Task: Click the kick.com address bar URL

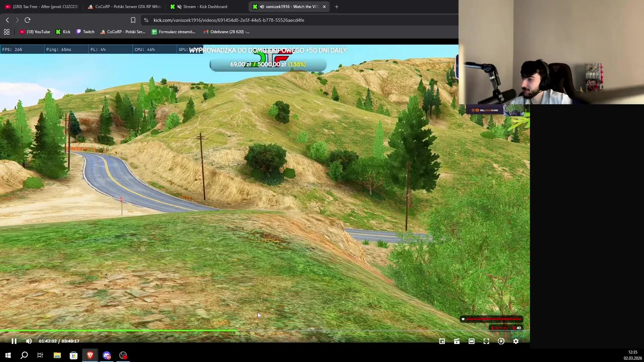Action: pos(229,20)
